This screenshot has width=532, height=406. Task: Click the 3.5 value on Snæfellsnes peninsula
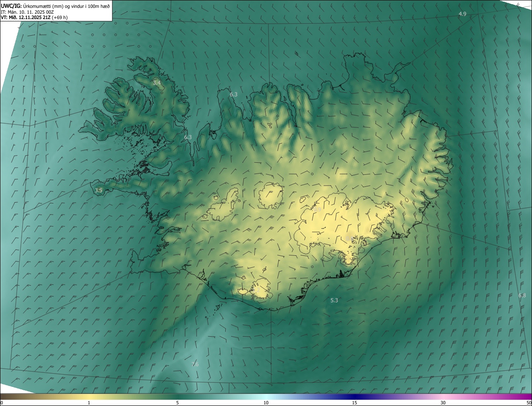(99, 190)
